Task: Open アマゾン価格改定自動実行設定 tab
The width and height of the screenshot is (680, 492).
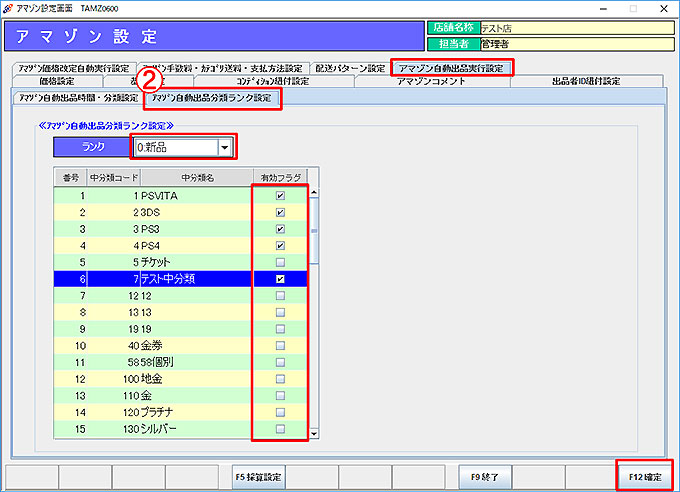Action: (x=73, y=68)
